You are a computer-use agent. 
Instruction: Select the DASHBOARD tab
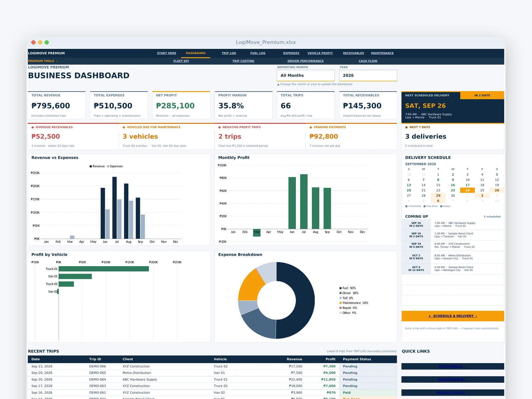[196, 53]
